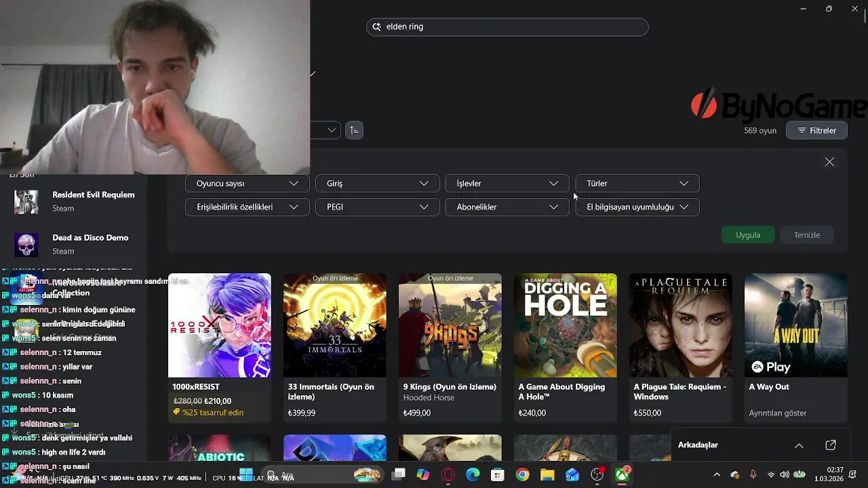Click the 9 Kings (Oyun ön izleme) title

point(450,387)
